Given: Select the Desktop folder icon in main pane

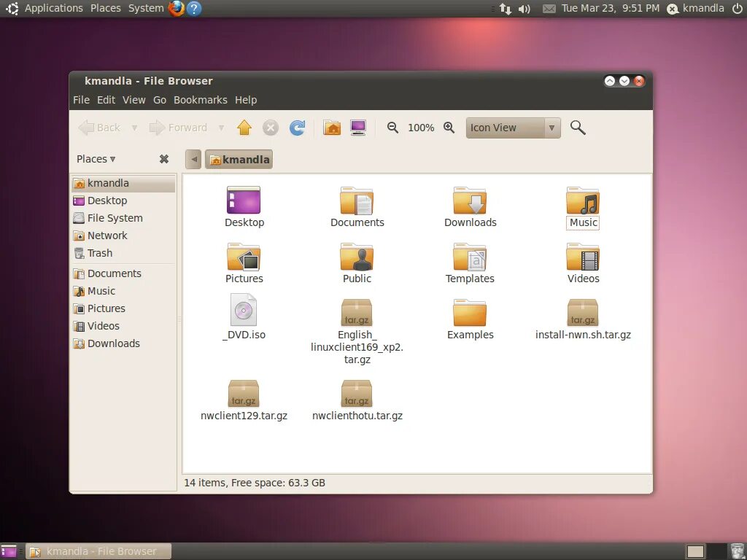Looking at the screenshot, I should 244,200.
